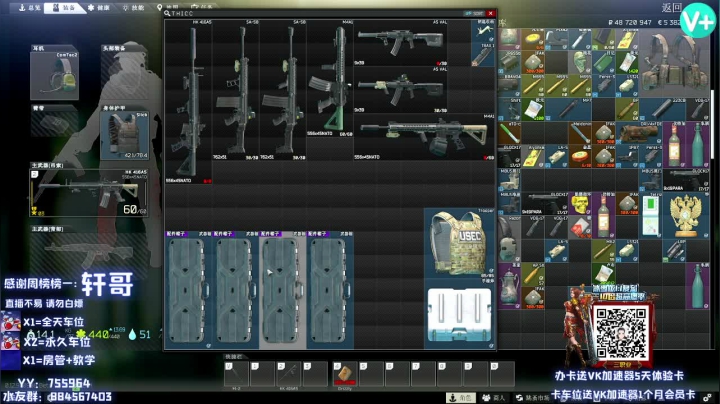Select quick bar slot V
This screenshot has width=720, height=404.
click(x=236, y=374)
